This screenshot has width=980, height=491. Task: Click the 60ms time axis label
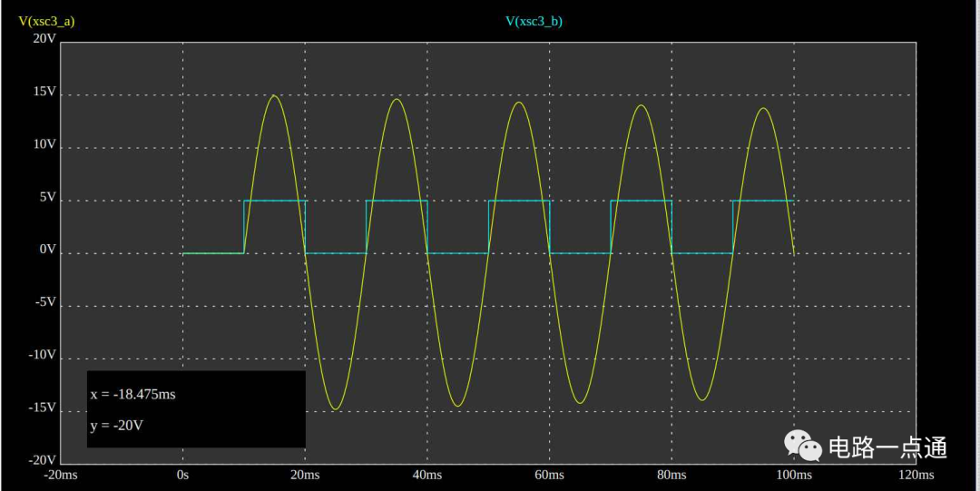click(549, 475)
